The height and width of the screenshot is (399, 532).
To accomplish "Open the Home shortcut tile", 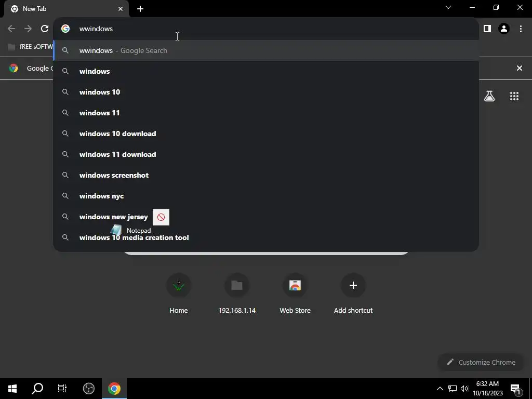I will [x=179, y=294].
